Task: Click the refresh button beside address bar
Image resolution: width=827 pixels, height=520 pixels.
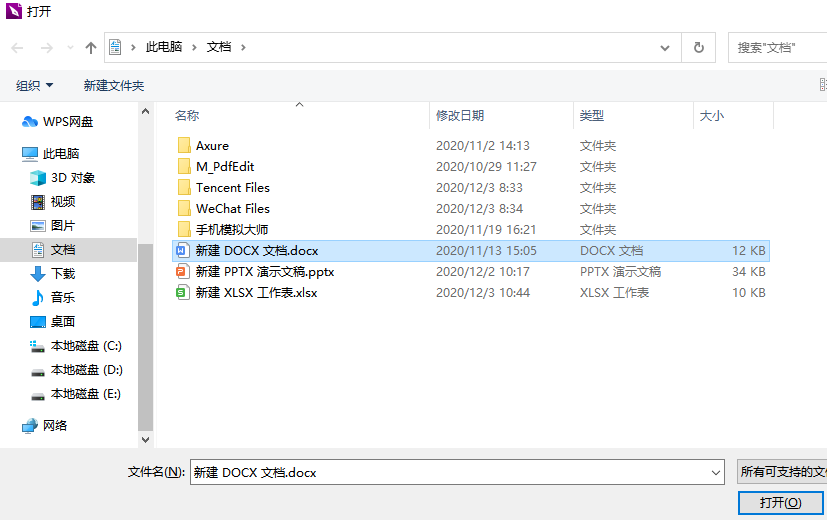Action: coord(698,47)
